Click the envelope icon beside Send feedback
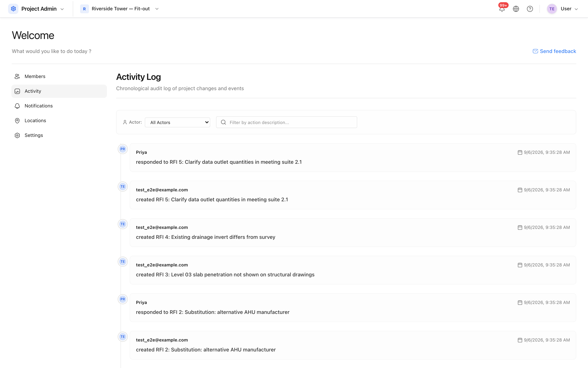 [x=535, y=51]
